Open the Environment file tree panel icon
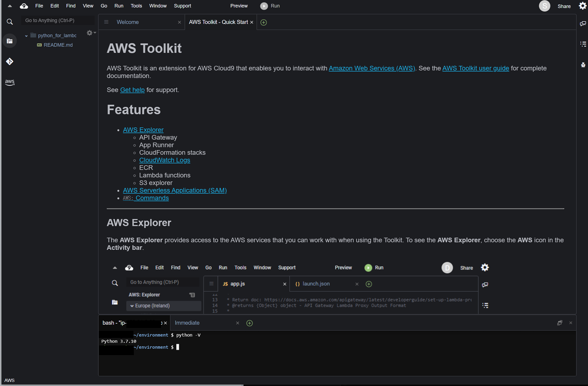 coord(10,41)
